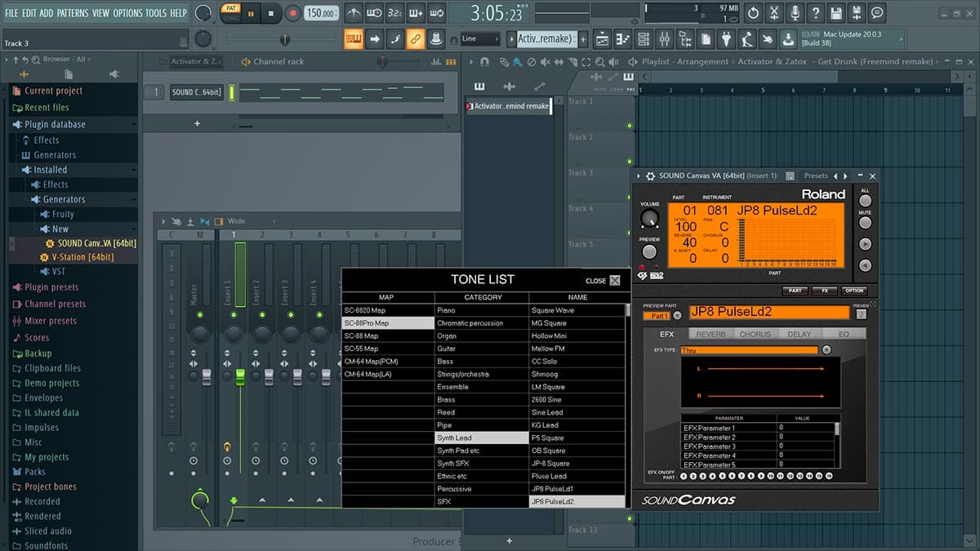The width and height of the screenshot is (980, 551).
Task: Toggle EFX part 1 on/off circle
Action: click(684, 476)
